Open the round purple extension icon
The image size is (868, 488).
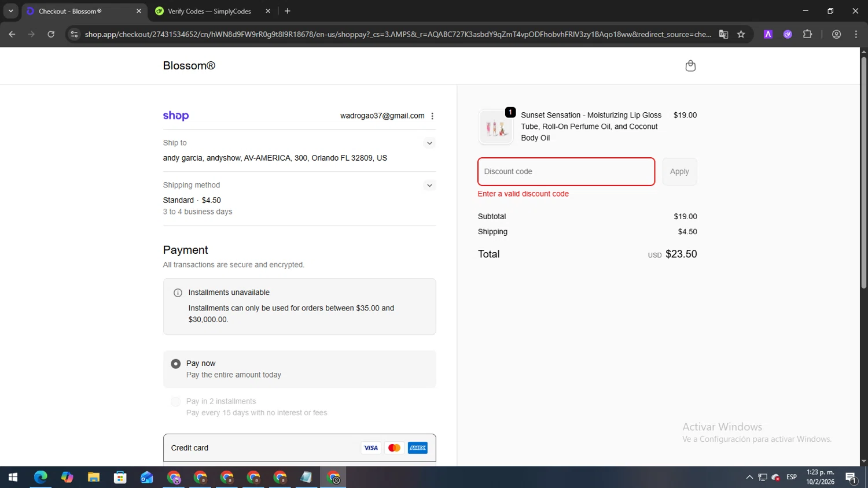pos(788,34)
